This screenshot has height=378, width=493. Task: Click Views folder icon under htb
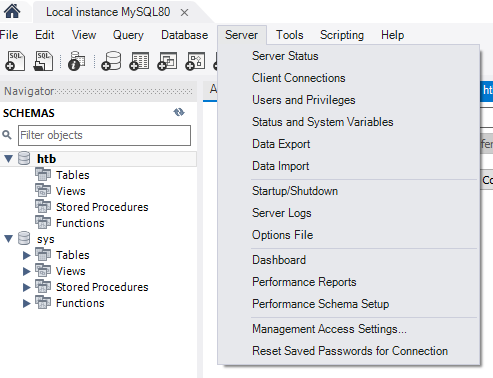pos(43,190)
